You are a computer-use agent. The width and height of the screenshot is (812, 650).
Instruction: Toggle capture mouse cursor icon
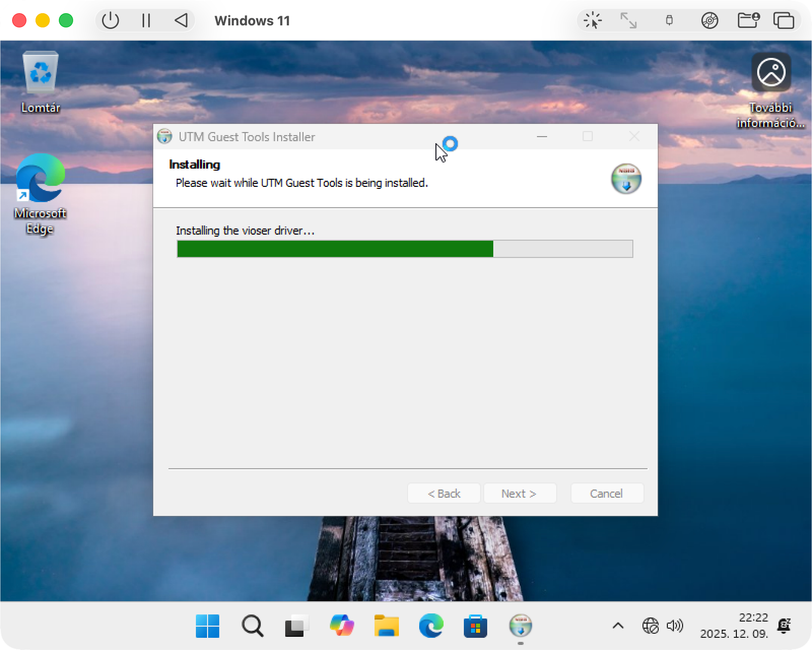pos(592,21)
